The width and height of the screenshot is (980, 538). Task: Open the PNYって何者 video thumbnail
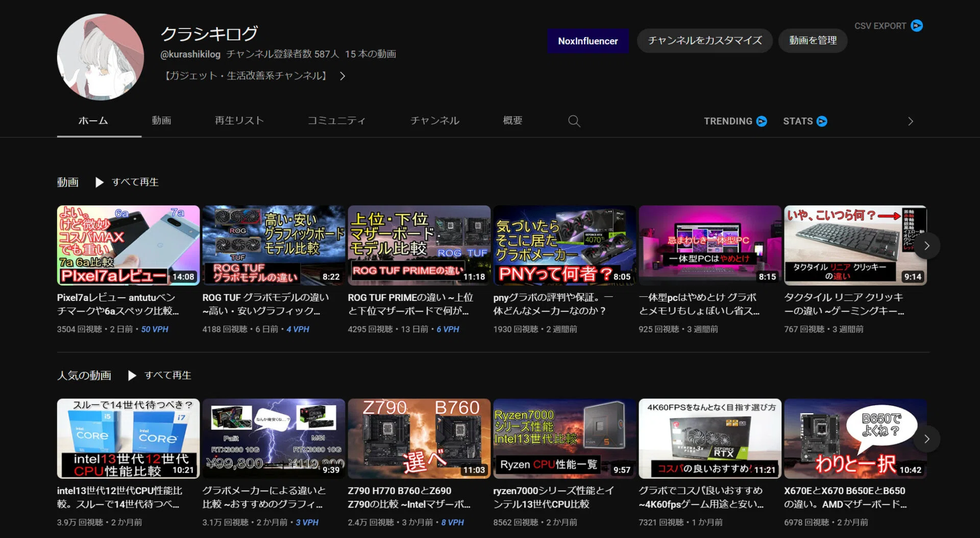pos(565,245)
